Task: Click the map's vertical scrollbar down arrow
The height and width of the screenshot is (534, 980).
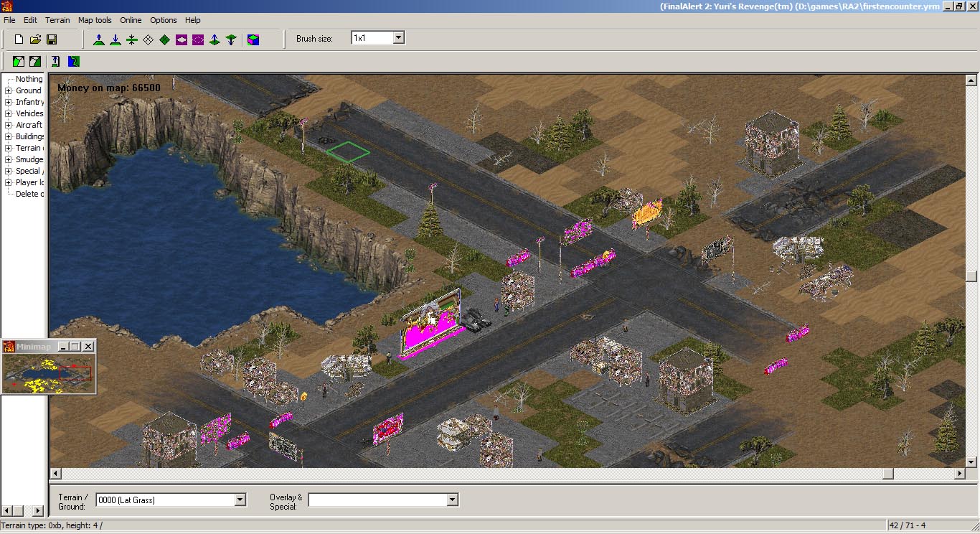Action: [x=971, y=462]
